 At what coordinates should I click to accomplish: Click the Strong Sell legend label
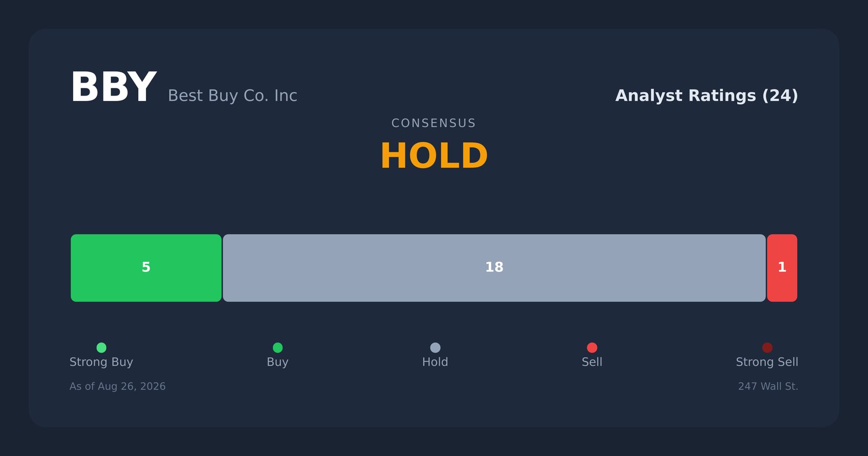click(x=767, y=362)
